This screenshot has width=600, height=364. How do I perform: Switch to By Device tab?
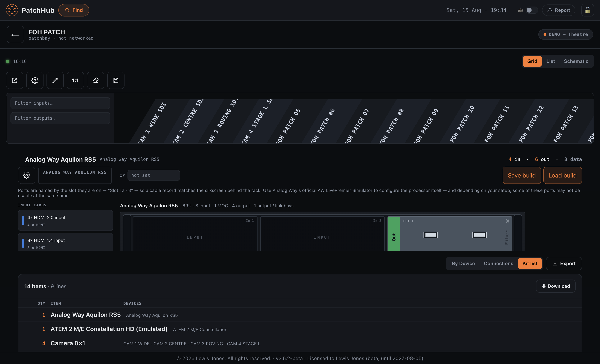(463, 264)
